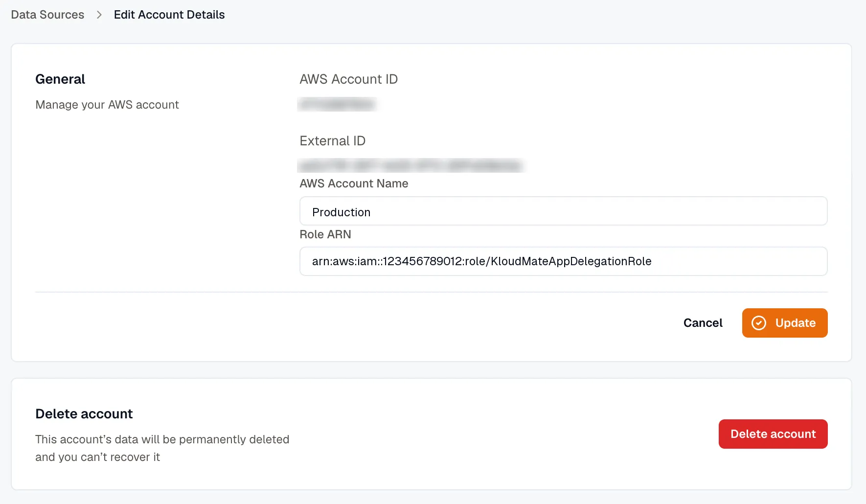Click the Delete account section heading
The width and height of the screenshot is (866, 504).
pos(84,414)
